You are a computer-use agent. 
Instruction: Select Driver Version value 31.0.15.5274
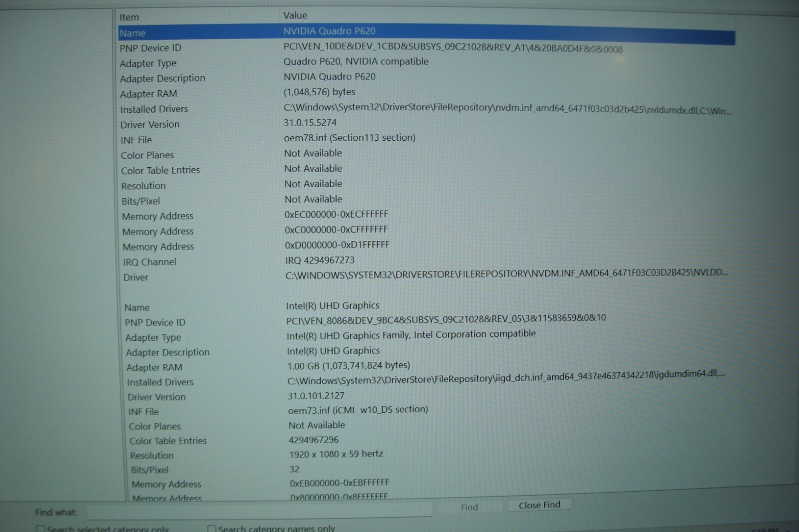(310, 122)
